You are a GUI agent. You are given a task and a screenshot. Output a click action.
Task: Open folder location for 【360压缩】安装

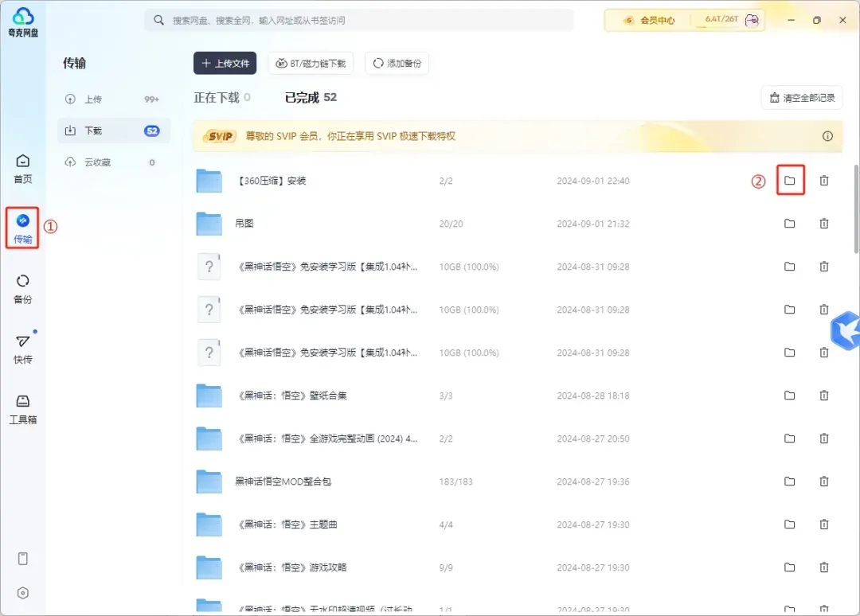point(789,181)
